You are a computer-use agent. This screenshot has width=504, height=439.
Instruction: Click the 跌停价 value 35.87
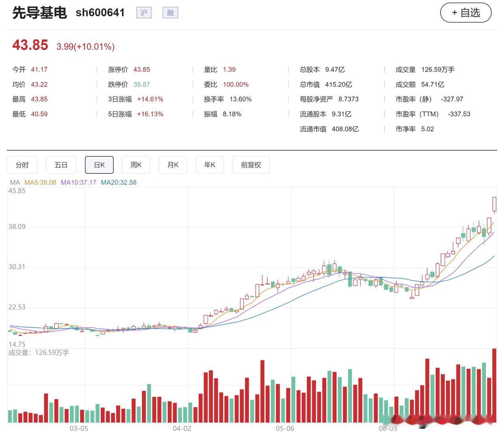pyautogui.click(x=141, y=85)
